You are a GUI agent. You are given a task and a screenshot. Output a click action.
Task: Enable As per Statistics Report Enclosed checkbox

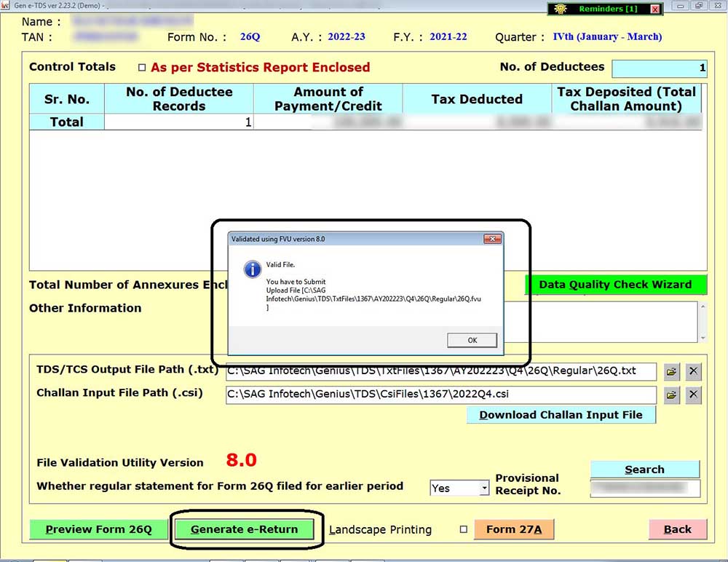coord(142,68)
